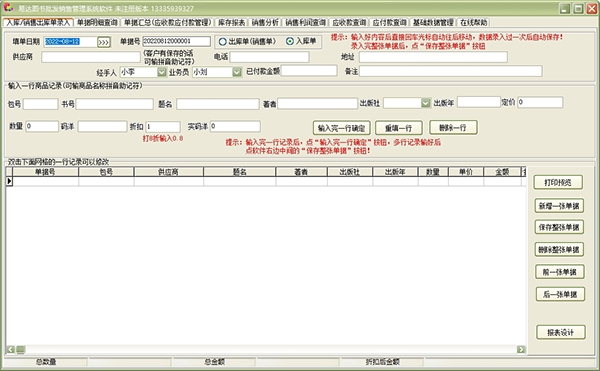
Task: Click the 数量 input field
Action: [42, 126]
